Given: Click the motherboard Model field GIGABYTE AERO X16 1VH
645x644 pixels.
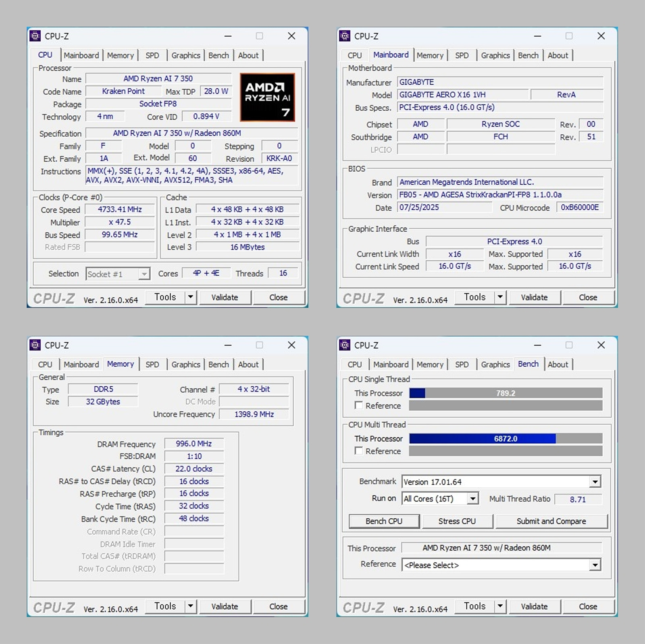Looking at the screenshot, I should (x=463, y=95).
